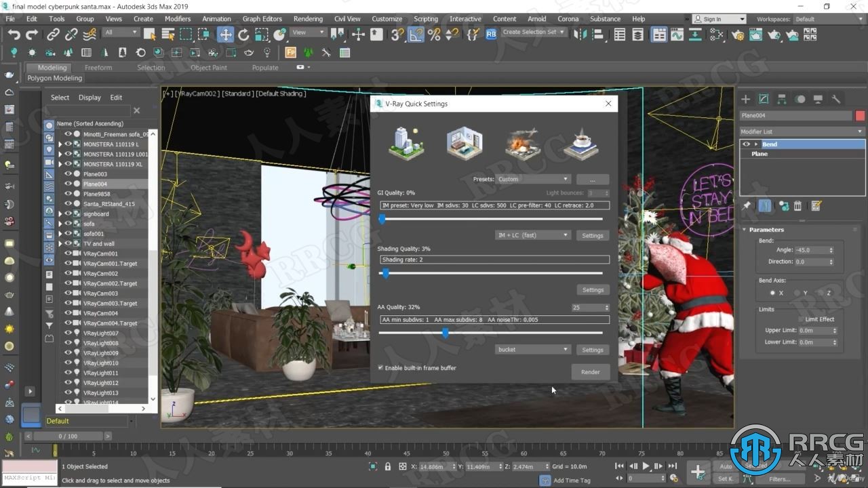Activate Select and Move tool
The width and height of the screenshot is (868, 488).
pos(225,35)
